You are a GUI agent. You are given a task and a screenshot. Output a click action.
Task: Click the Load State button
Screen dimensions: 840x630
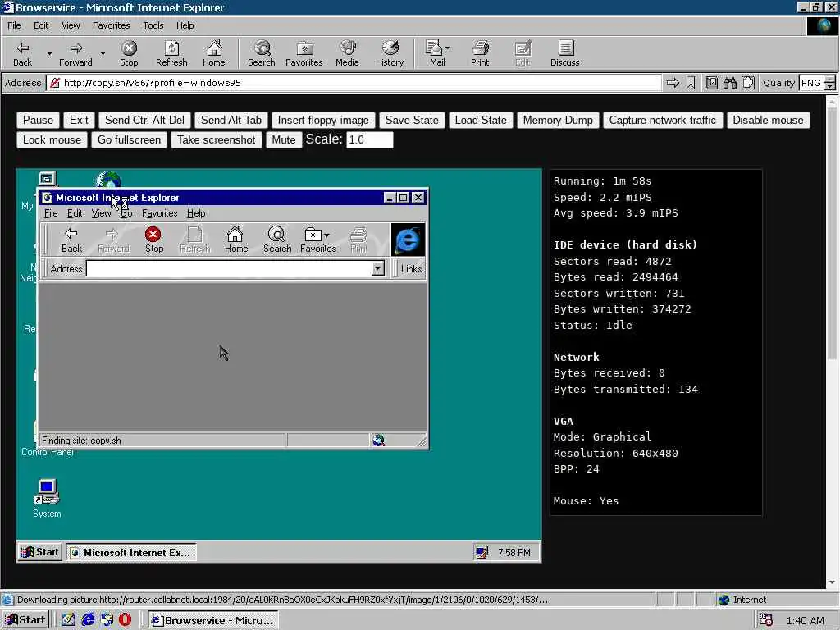click(x=481, y=120)
